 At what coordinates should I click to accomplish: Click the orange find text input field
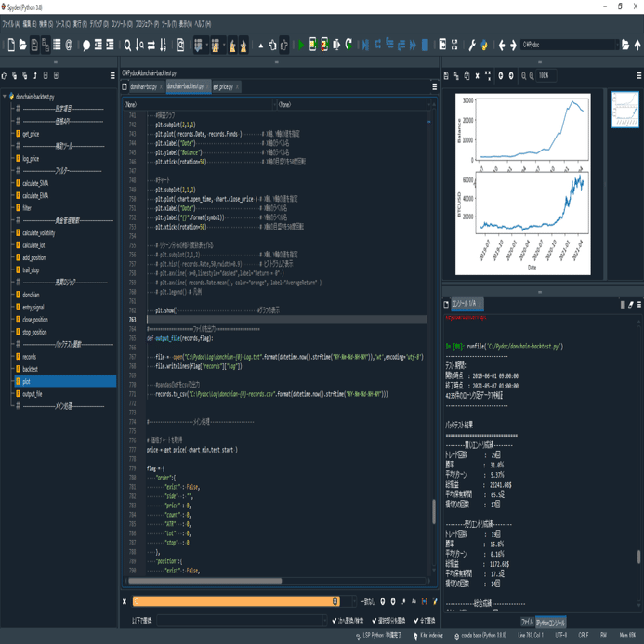[x=236, y=601]
